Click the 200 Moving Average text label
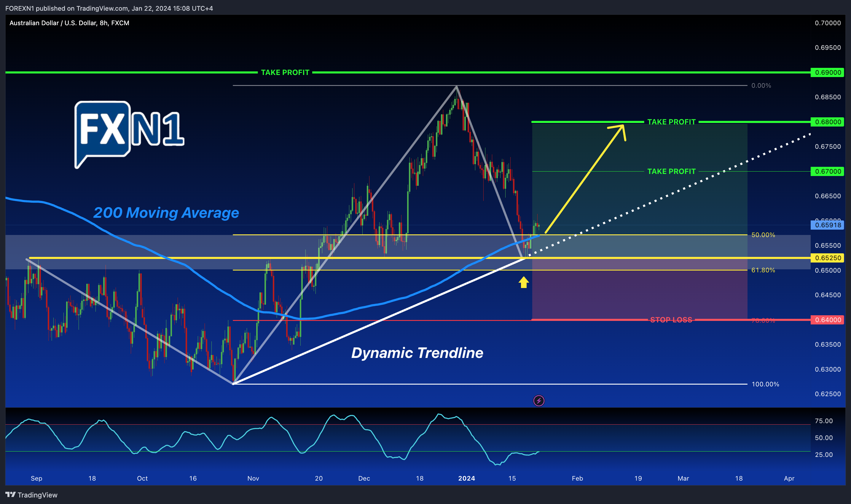 (166, 213)
